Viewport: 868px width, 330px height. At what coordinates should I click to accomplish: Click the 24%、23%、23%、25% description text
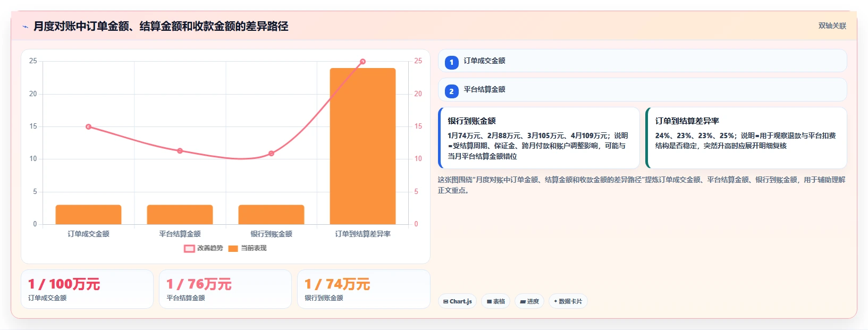[x=745, y=141]
